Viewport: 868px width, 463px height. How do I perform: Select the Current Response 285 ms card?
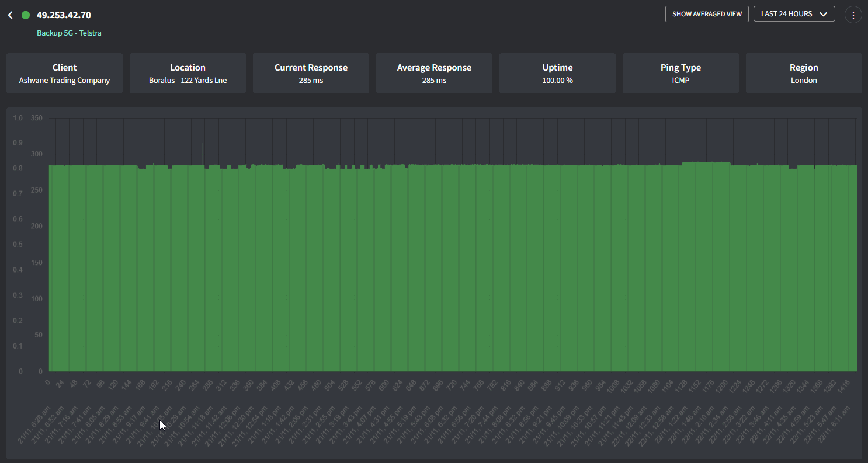(311, 74)
